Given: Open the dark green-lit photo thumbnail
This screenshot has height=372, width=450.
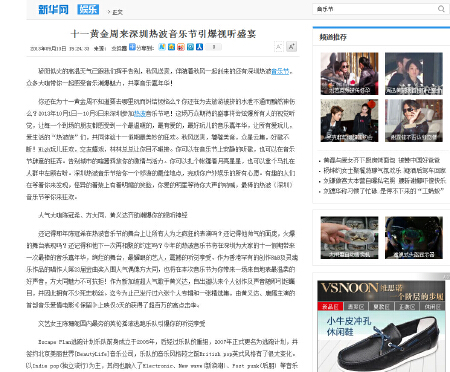Looking at the screenshot, I should click(414, 238).
